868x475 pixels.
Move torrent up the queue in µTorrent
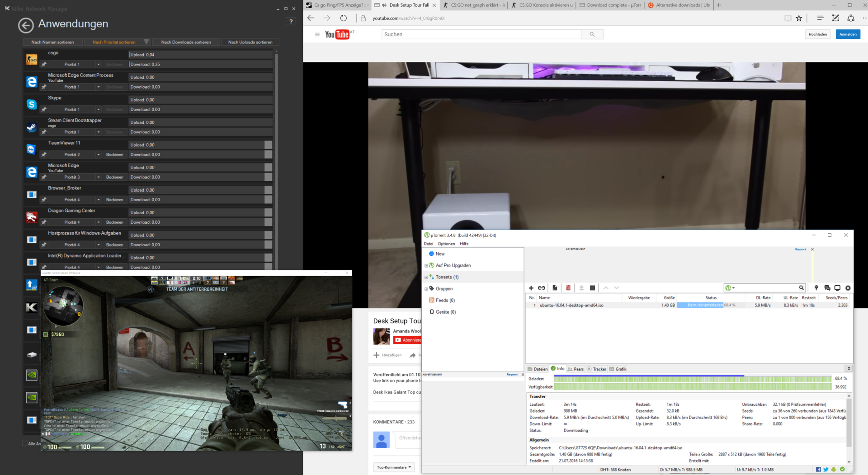pyautogui.click(x=606, y=288)
